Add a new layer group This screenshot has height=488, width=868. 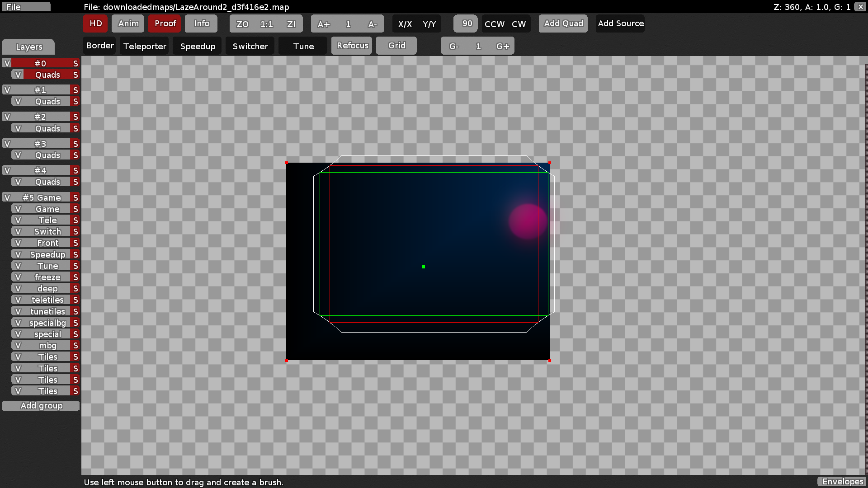[41, 405]
